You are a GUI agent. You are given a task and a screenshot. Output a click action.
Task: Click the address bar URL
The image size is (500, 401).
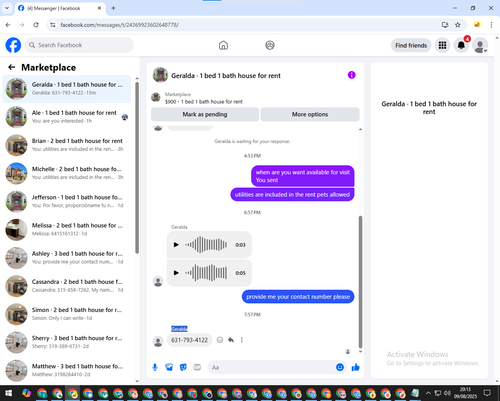coord(119,25)
